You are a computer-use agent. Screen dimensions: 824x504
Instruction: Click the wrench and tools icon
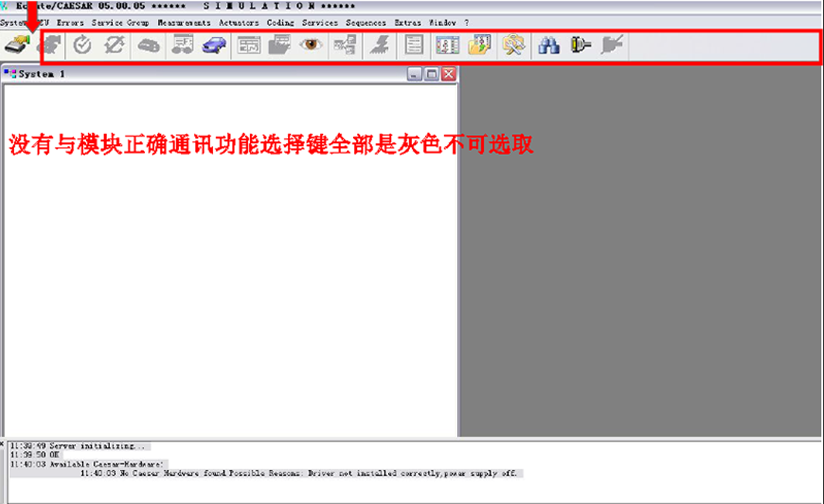click(513, 45)
